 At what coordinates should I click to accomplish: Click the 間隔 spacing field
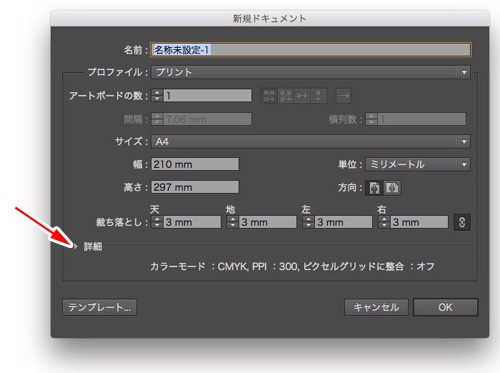pos(207,119)
